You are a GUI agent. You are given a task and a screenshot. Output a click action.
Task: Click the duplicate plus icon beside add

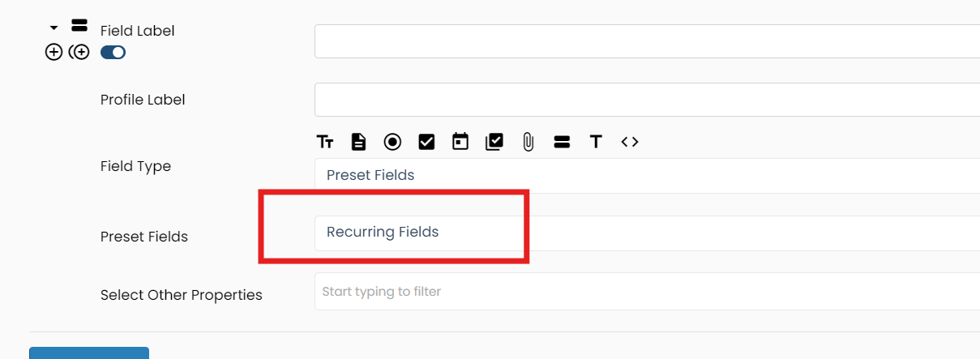(79, 53)
